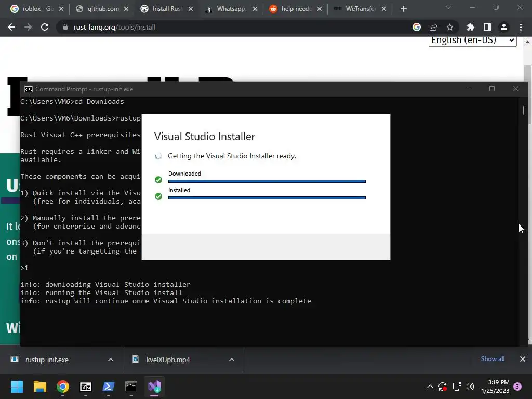532x399 pixels.
Task: Open the Chrome Extensions puzzle icon
Action: click(471, 27)
